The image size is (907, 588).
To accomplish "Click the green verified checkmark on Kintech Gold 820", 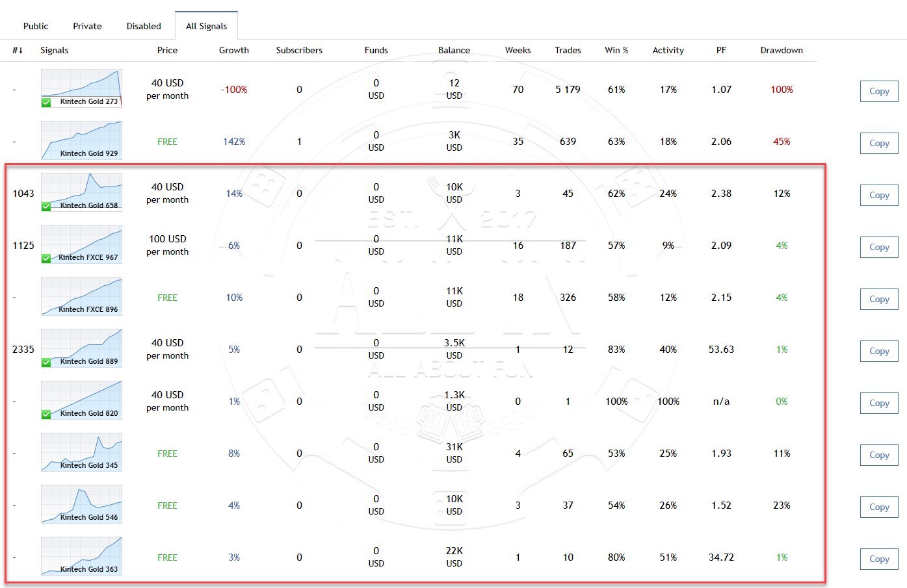I will pyautogui.click(x=46, y=415).
